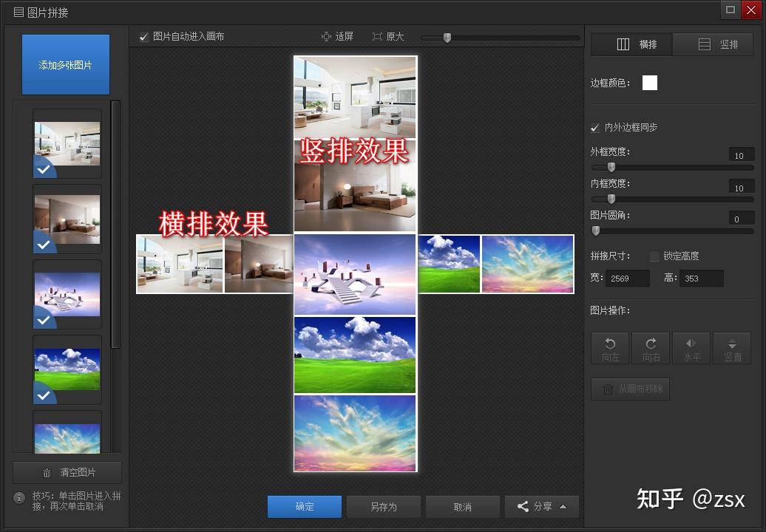Toggle 图片自动进入画布 checkbox
Viewport: 766px width, 532px height.
pyautogui.click(x=143, y=37)
